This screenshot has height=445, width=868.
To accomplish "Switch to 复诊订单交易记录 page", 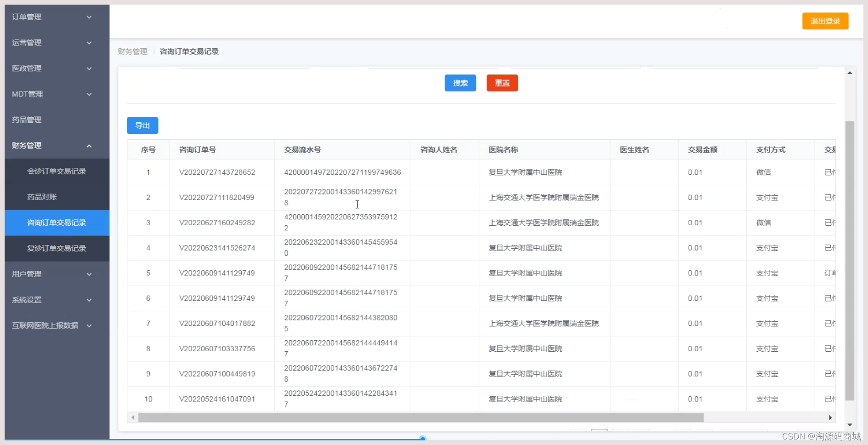I will [56, 248].
